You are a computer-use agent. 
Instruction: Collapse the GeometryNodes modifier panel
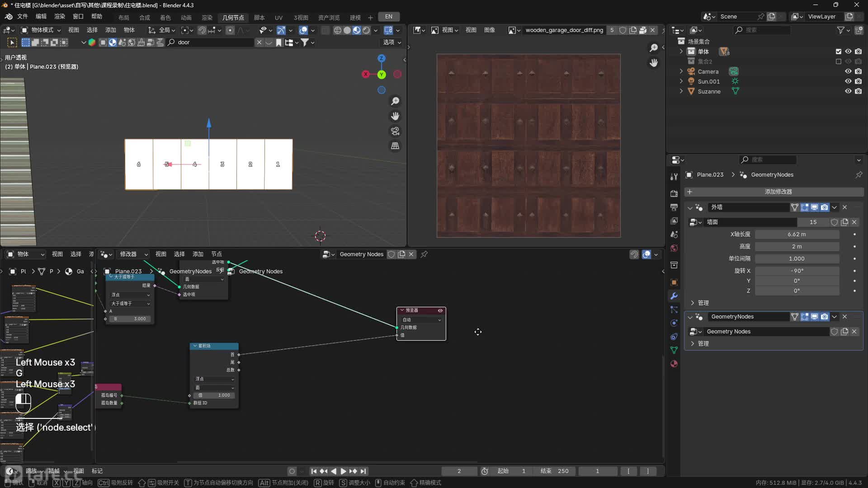(x=690, y=317)
